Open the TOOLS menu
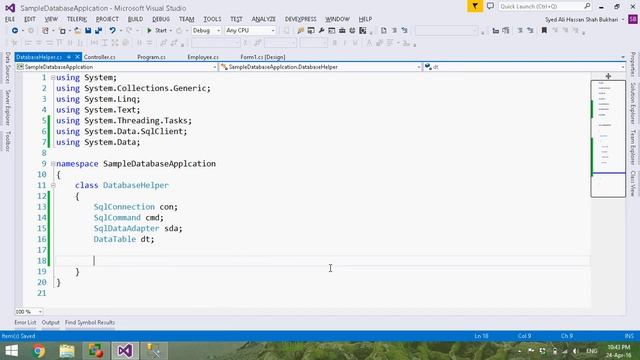The image size is (640, 360). pyautogui.click(x=212, y=19)
